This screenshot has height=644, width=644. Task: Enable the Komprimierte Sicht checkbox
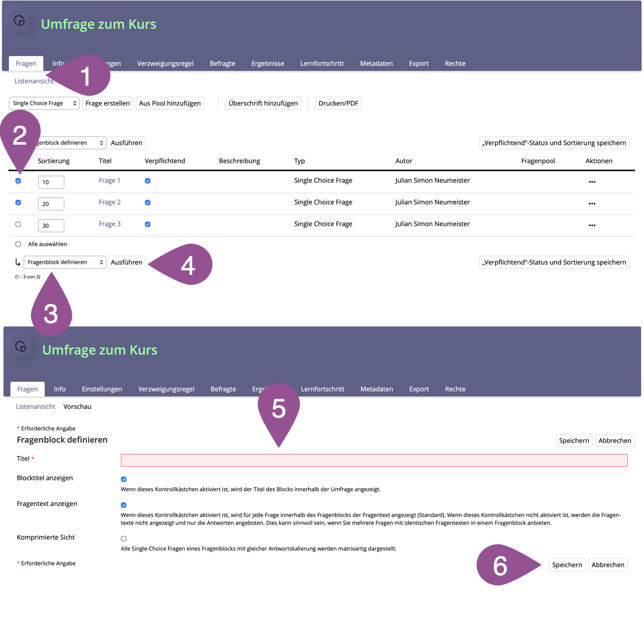[x=124, y=538]
